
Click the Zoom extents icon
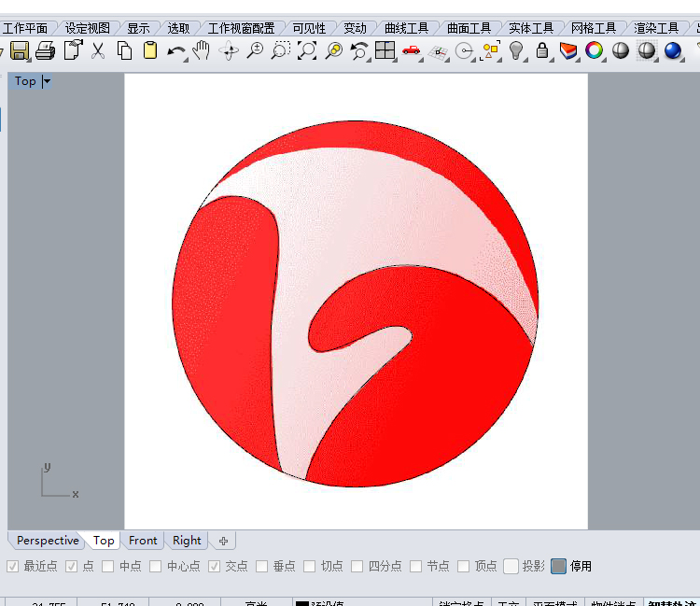click(307, 50)
